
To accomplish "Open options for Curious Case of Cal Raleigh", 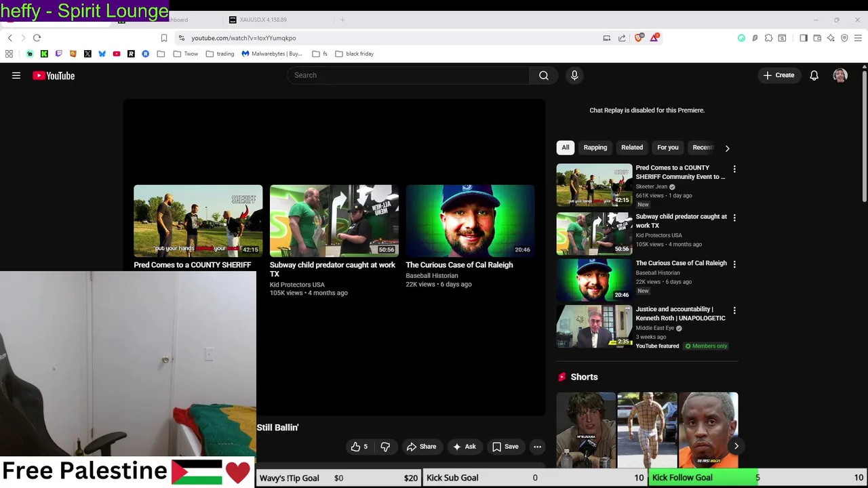I will (734, 264).
